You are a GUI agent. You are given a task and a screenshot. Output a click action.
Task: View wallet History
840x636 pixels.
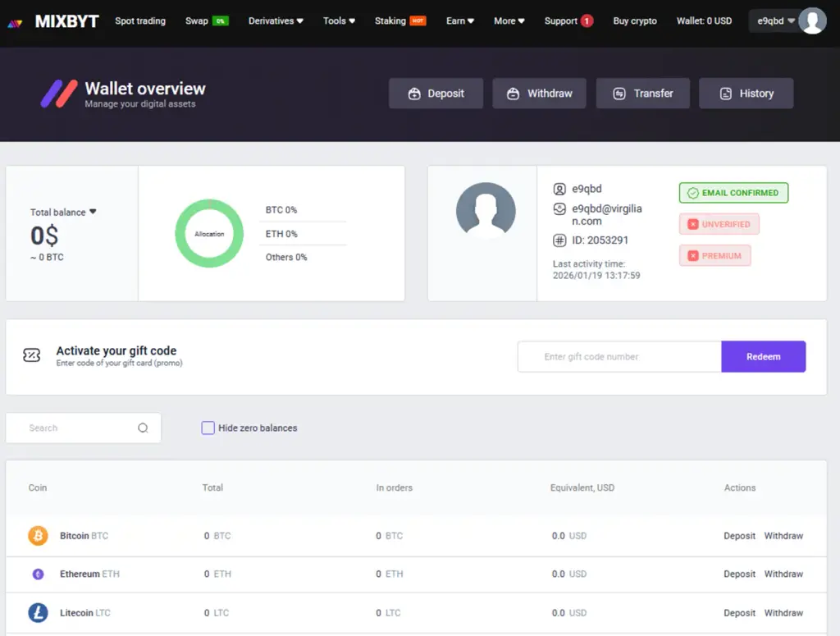(746, 94)
